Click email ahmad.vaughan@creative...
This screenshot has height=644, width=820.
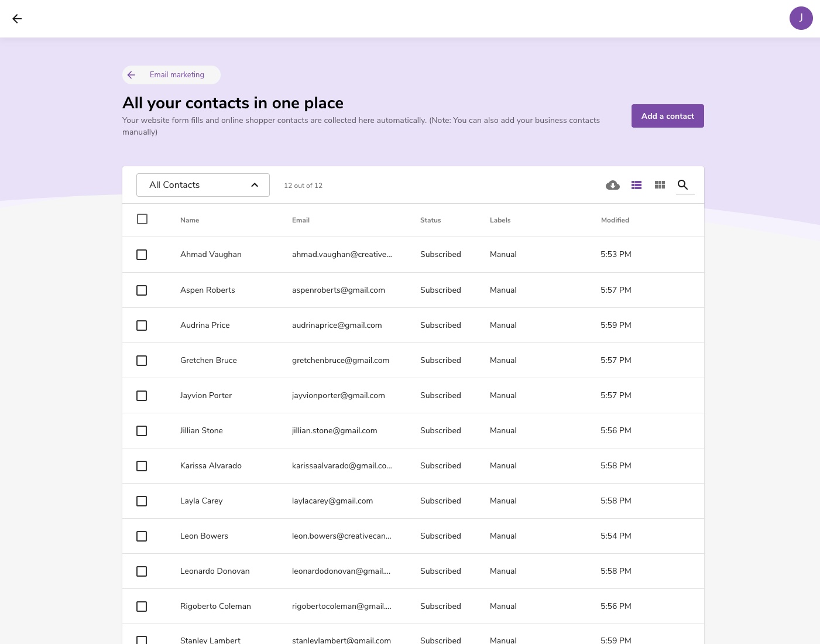coord(342,254)
